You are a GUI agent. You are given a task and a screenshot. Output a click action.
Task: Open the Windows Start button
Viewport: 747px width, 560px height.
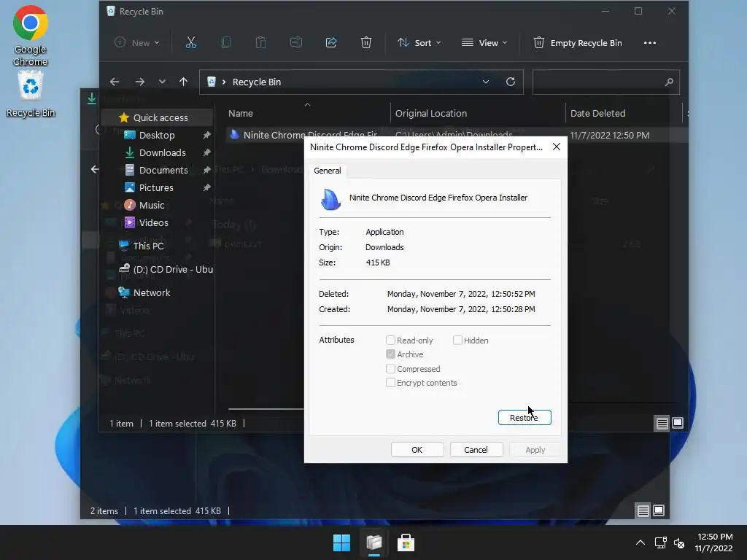341,542
